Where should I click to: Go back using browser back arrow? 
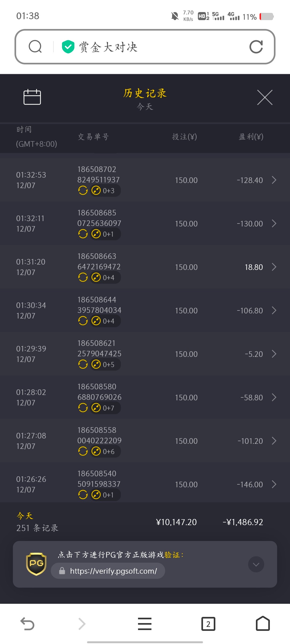coord(27,624)
